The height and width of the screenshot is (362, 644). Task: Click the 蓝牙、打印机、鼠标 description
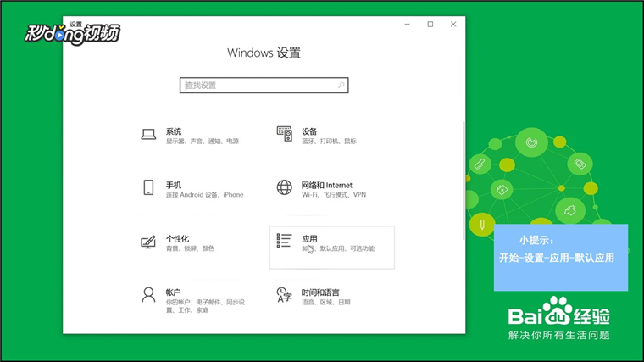329,142
